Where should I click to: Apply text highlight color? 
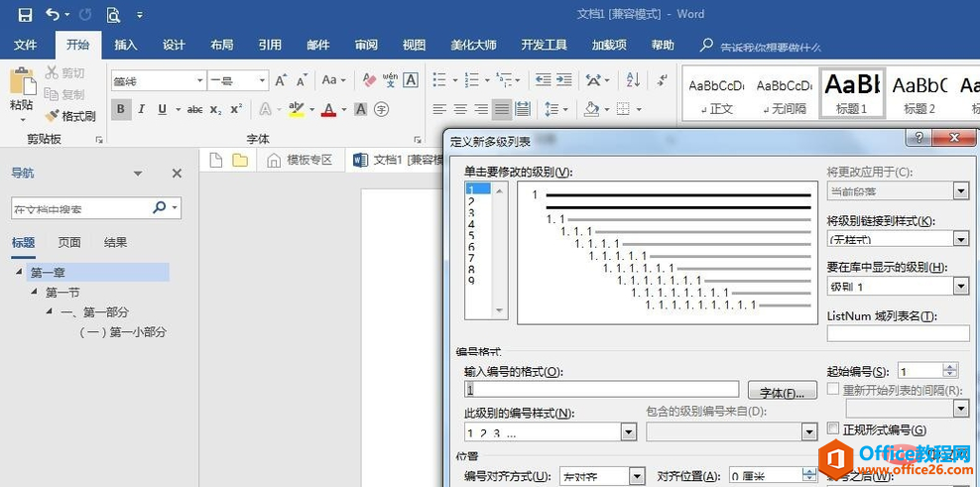pyautogui.click(x=297, y=109)
